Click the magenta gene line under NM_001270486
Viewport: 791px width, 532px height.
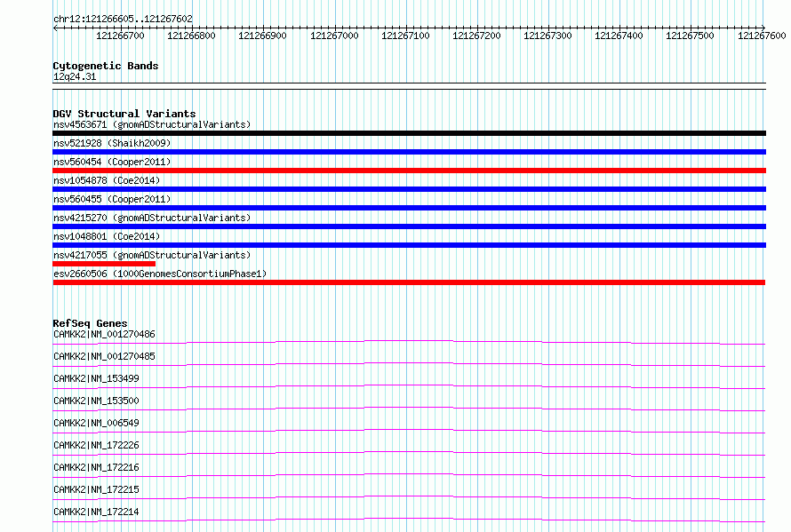pos(409,341)
